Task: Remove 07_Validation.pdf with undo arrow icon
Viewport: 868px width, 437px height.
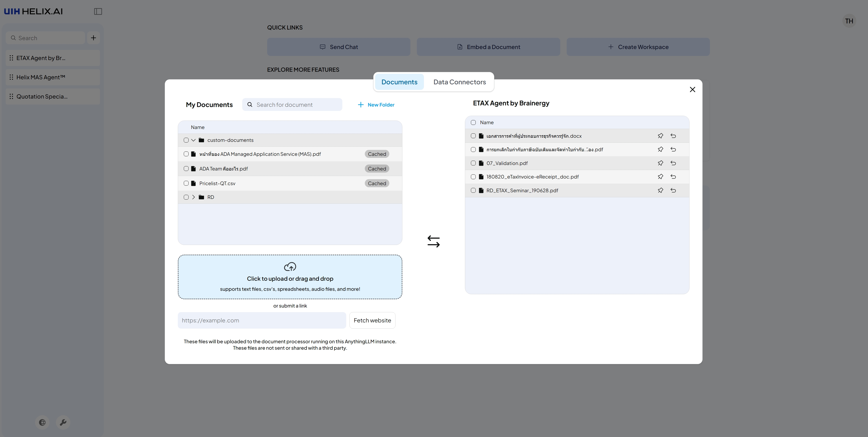Action: tap(673, 163)
